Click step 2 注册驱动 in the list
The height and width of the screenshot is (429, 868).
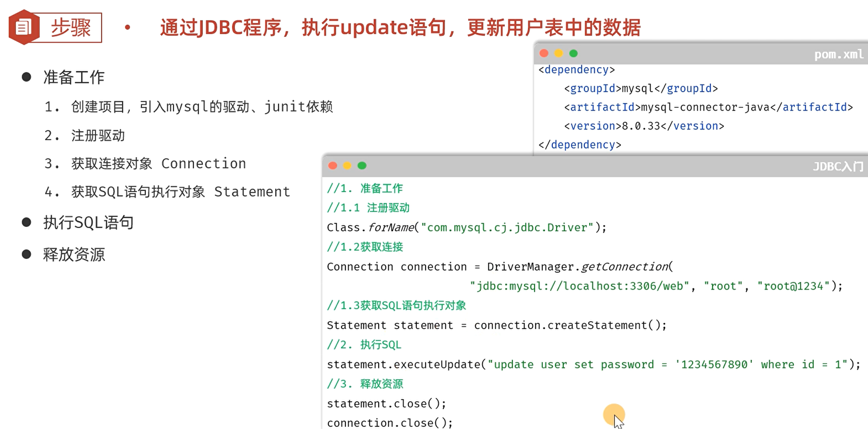85,135
